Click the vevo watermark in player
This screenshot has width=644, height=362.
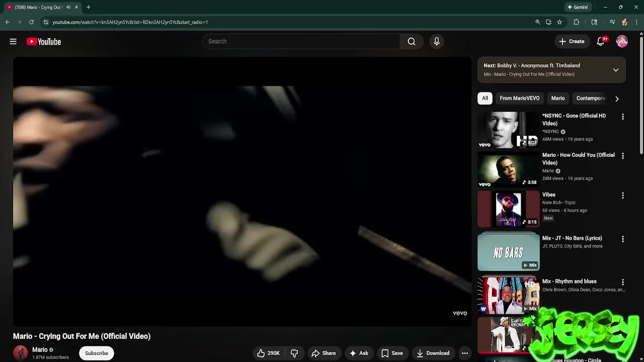point(460,313)
